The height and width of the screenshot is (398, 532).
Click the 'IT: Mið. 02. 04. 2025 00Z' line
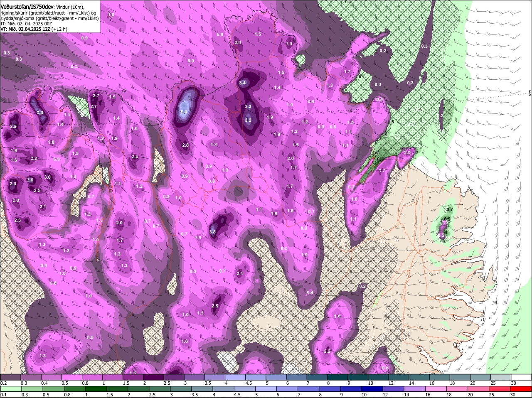(26, 24)
